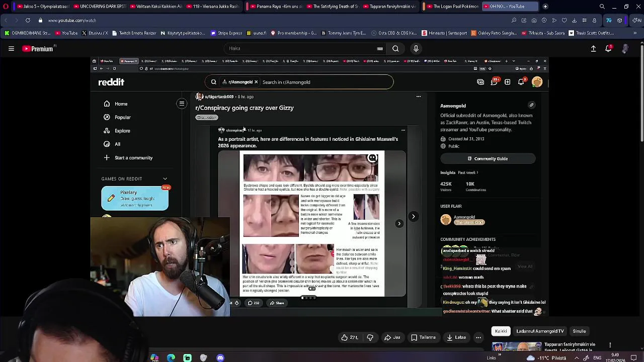
Task: Open the Opera browser menu icon
Action: tap(6, 7)
